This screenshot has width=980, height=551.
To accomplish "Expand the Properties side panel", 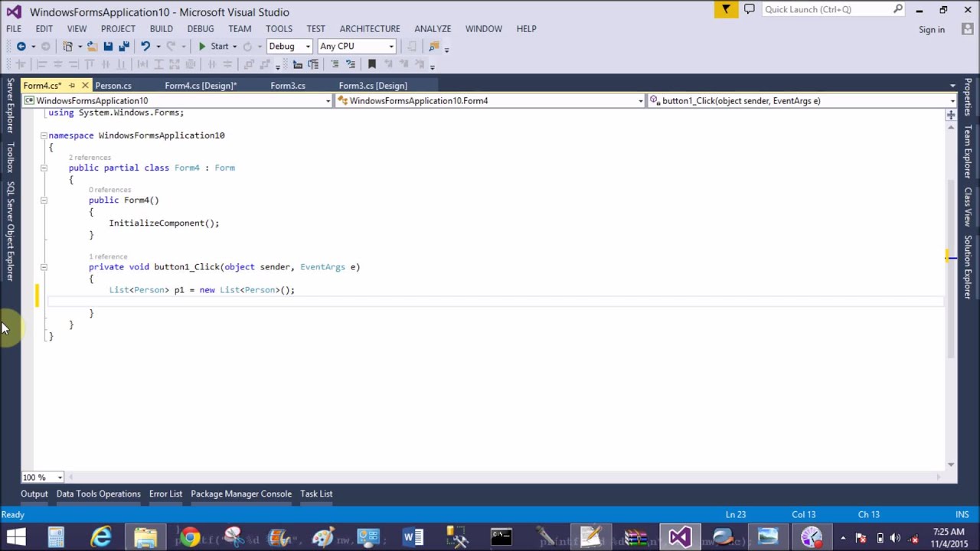I will pyautogui.click(x=968, y=96).
